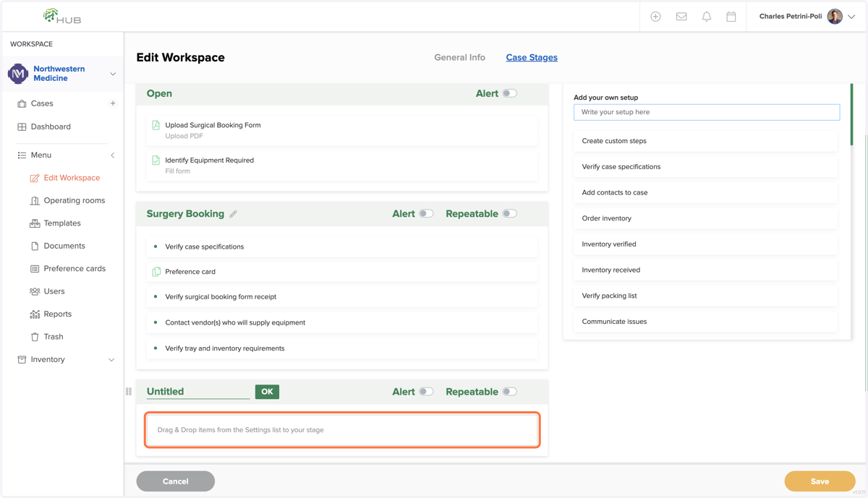Click the Upload Surgical Booking Form PDF icon

[x=156, y=125]
